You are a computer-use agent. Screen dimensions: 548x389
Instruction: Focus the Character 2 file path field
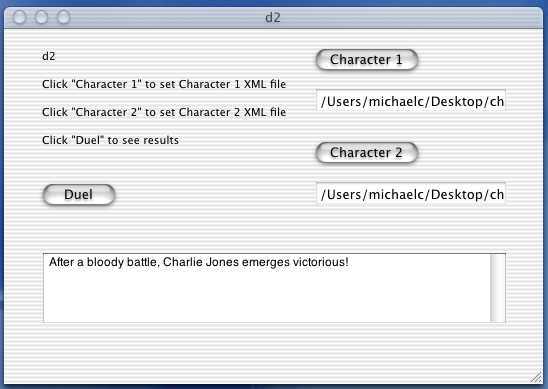click(411, 194)
